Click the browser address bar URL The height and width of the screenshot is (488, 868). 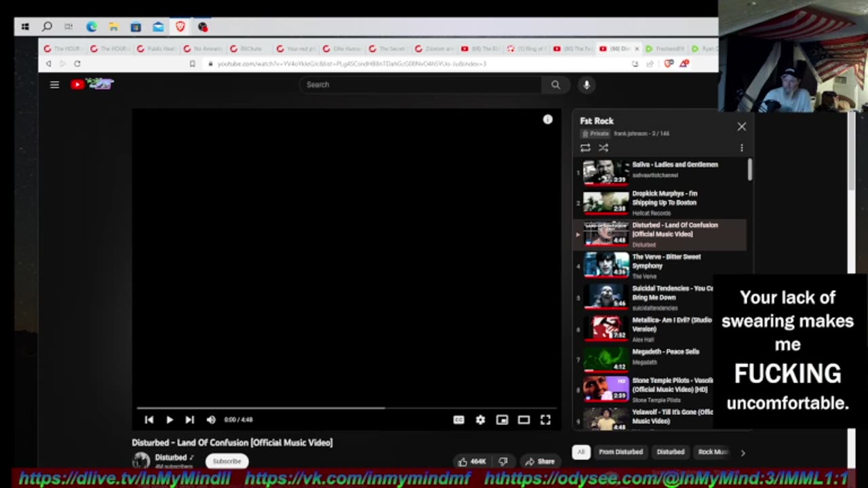coord(351,64)
